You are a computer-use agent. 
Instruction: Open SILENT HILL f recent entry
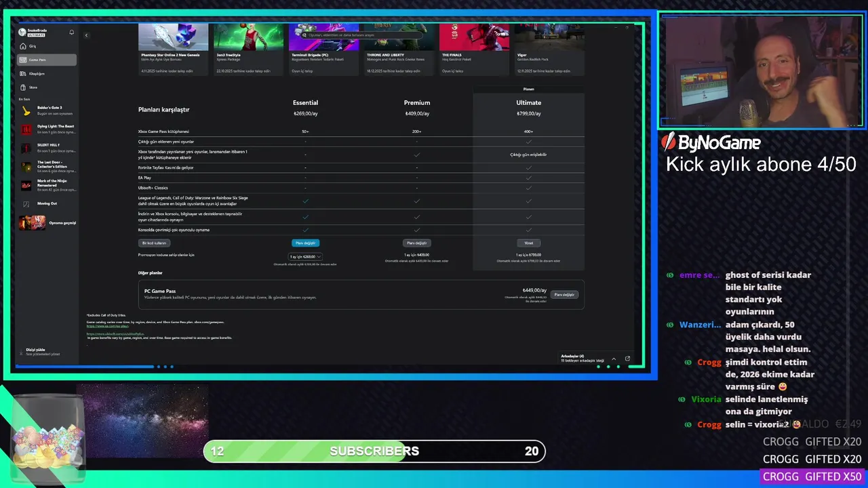pos(47,148)
